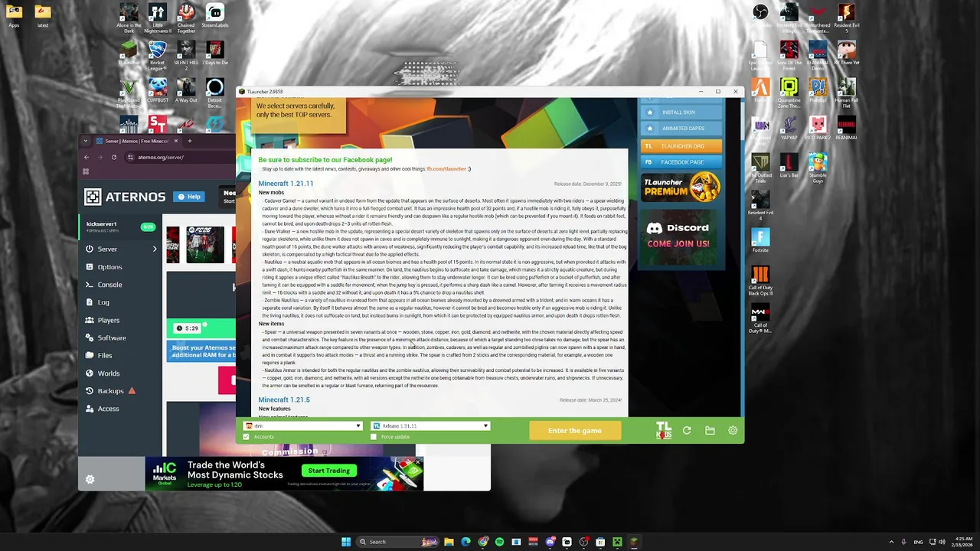
Task: Open File Explorer from taskbar
Action: [449, 542]
